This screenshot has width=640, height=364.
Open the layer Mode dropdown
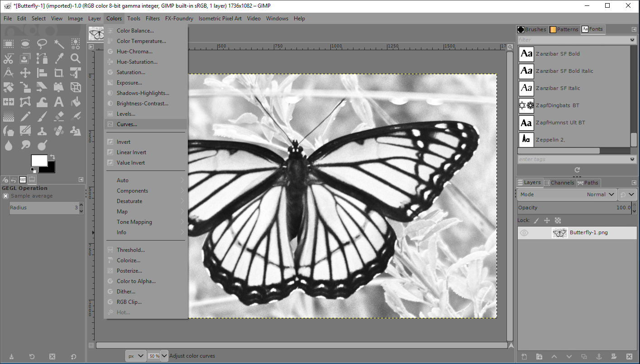[567, 194]
